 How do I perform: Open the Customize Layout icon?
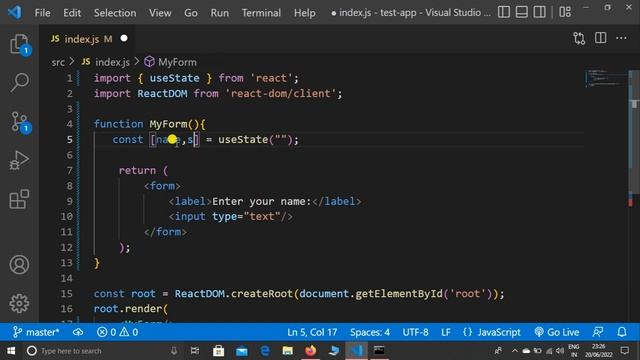point(565,12)
